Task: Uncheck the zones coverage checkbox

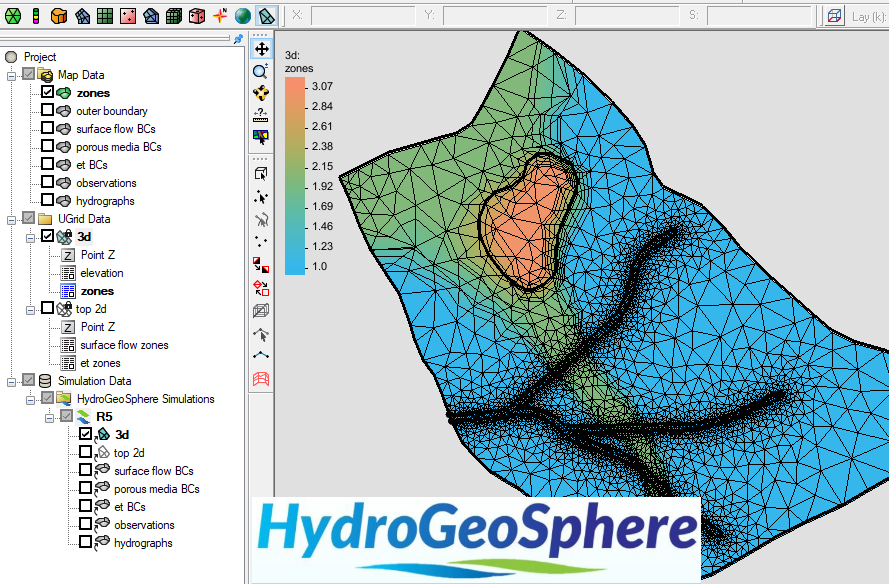Action: (47, 93)
